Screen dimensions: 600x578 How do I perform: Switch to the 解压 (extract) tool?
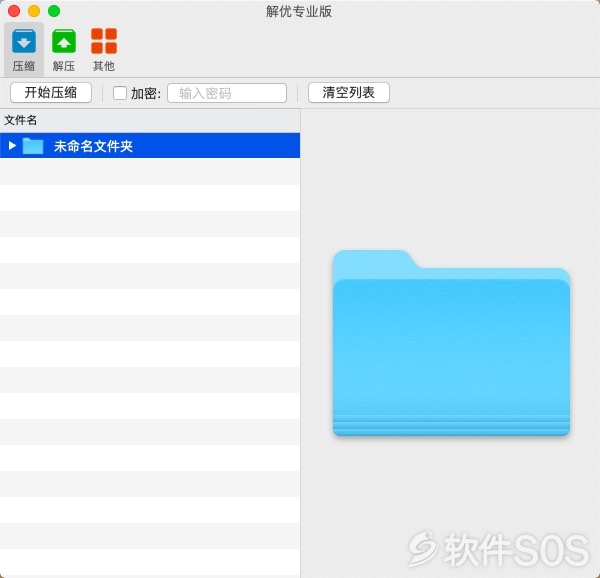(x=64, y=49)
